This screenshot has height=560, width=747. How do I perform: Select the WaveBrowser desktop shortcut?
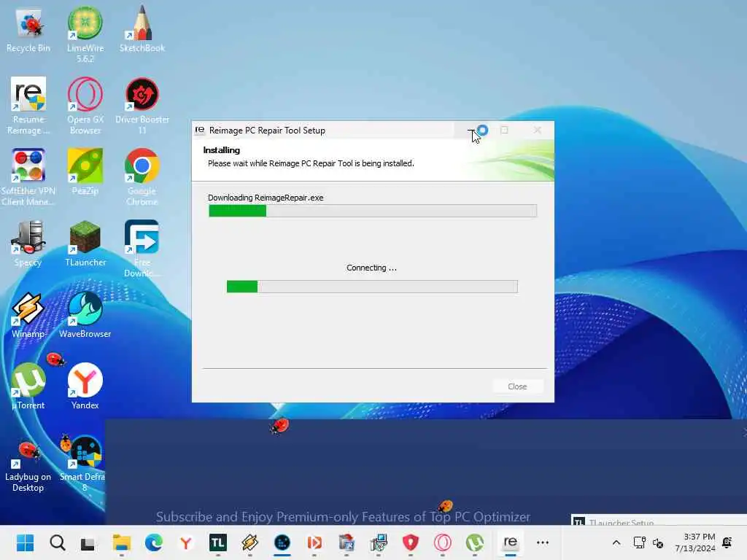(85, 315)
